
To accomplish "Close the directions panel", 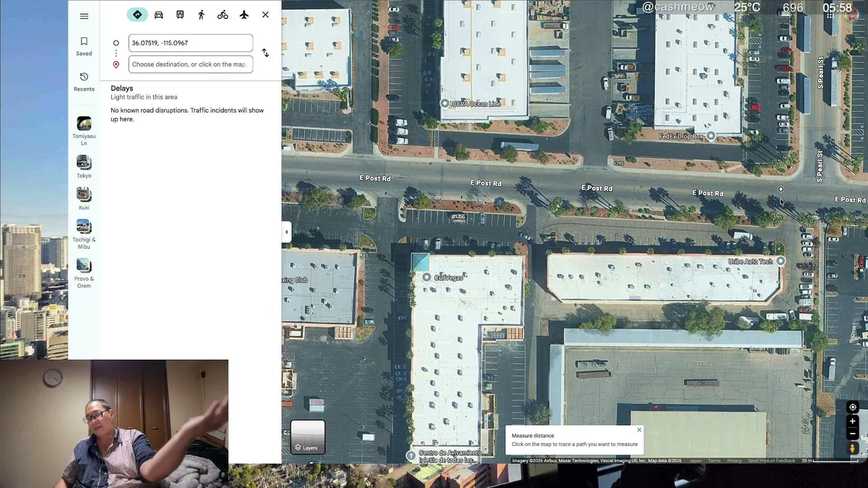I will [x=265, y=15].
